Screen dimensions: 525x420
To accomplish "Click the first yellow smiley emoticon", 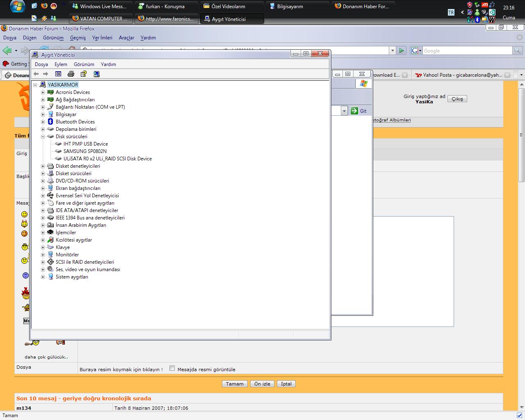I will 25,215.
